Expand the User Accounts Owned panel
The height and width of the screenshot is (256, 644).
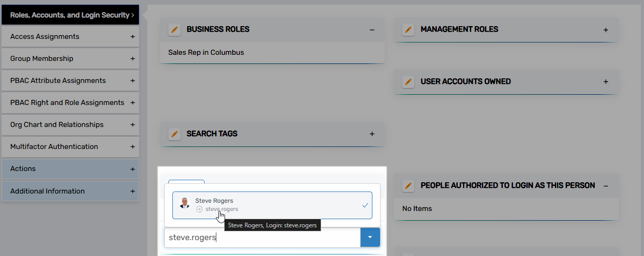coord(606,82)
